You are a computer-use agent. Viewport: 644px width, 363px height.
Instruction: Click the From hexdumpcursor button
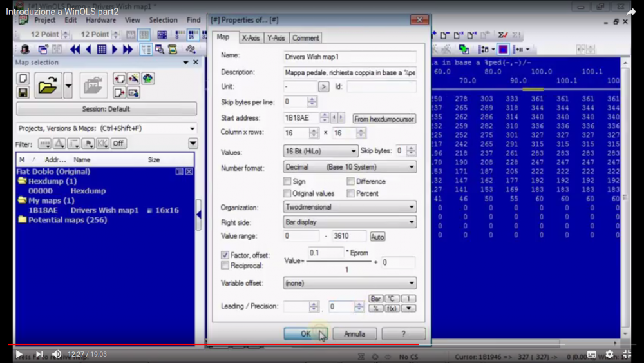point(384,119)
